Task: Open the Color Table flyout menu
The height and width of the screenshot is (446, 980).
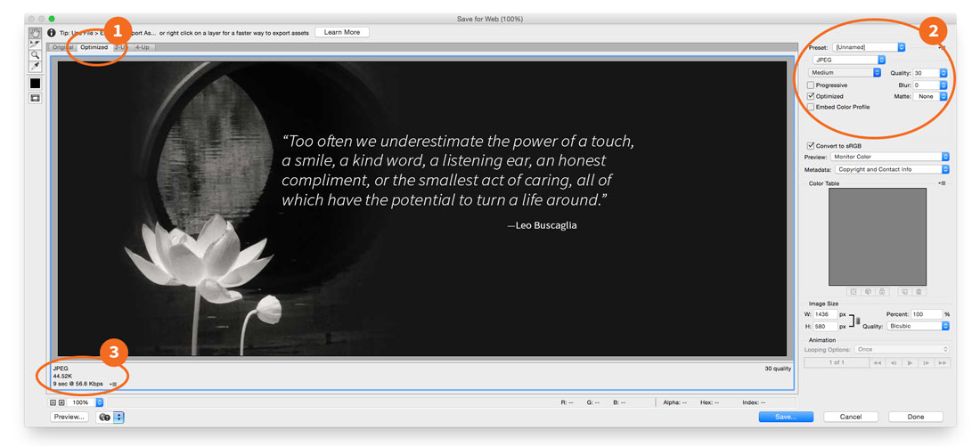Action: pyautogui.click(x=943, y=183)
